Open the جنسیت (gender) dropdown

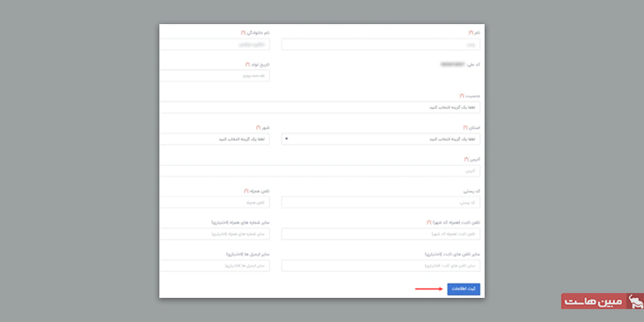click(x=322, y=107)
